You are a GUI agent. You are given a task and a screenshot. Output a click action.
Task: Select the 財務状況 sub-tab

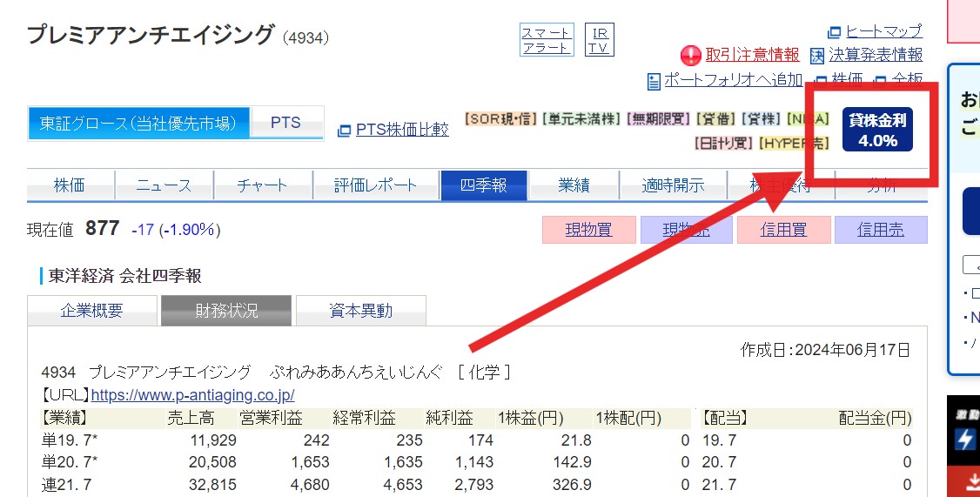[226, 311]
